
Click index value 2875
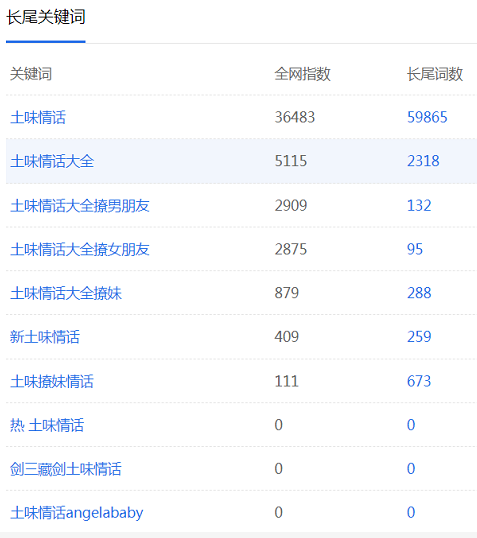pos(291,249)
